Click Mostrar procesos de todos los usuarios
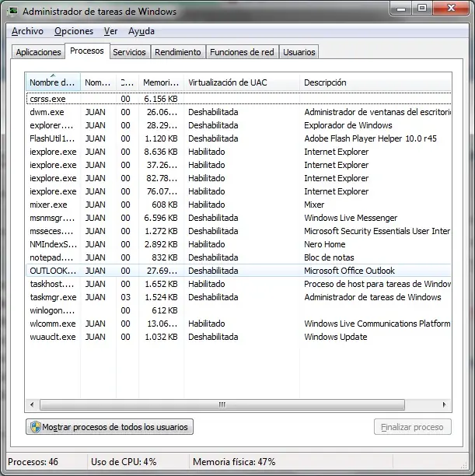 coord(110,427)
